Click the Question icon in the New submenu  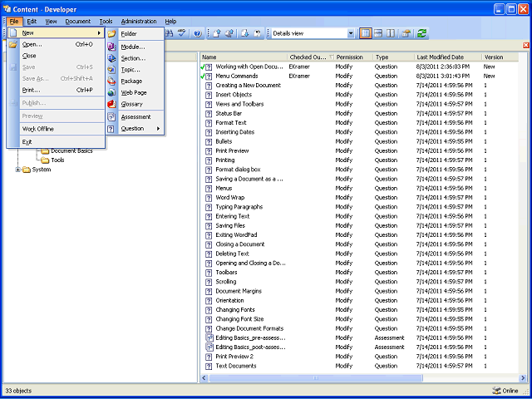[111, 129]
